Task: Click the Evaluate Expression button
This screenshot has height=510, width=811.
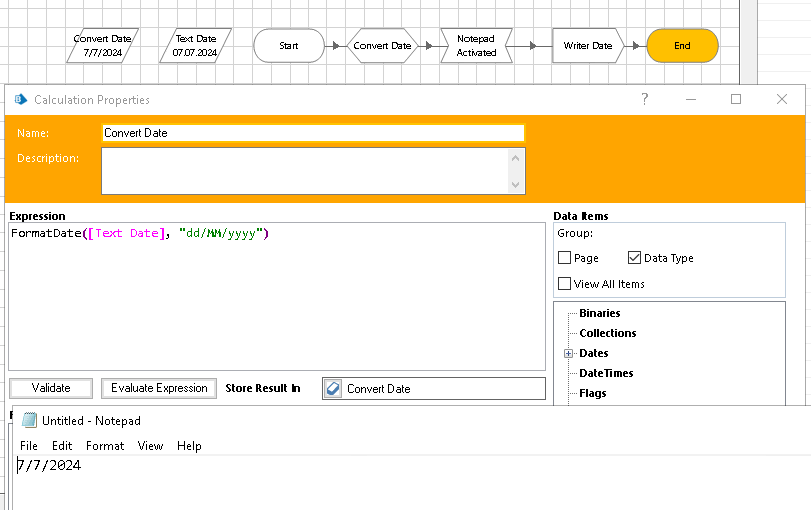Action: 159,388
